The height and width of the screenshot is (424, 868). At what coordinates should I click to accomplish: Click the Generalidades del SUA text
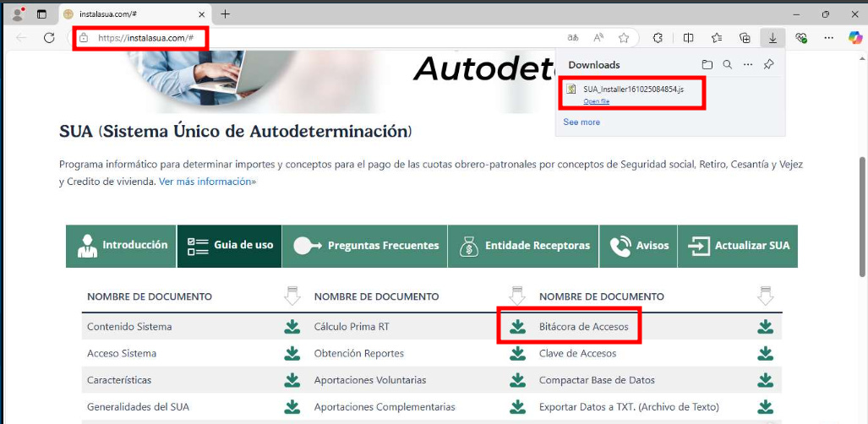coord(139,407)
